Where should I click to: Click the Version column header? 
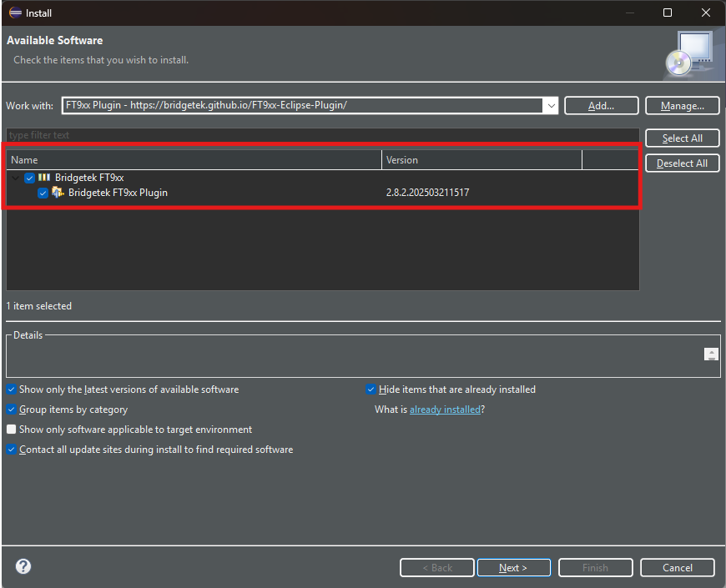(481, 159)
